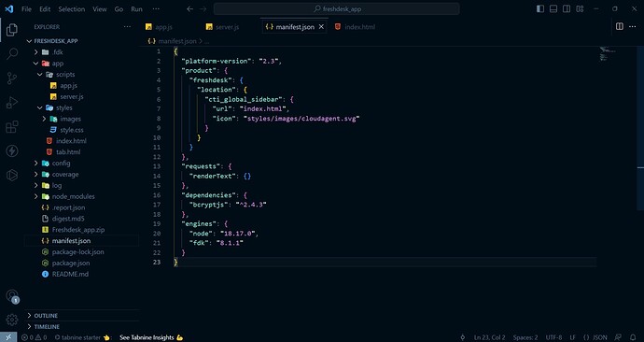Toggle the bottom panel layout button
Screen dimensions: 644x342
(x=553, y=9)
